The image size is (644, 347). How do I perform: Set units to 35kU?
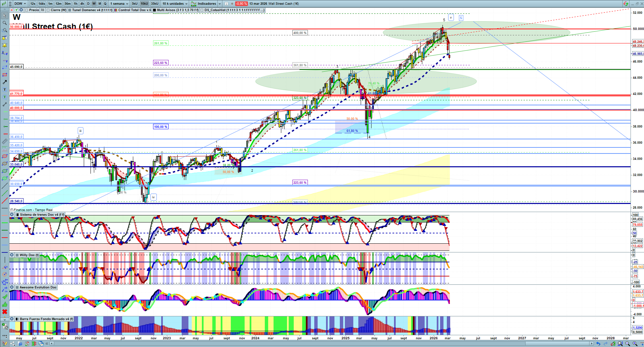(x=155, y=4)
